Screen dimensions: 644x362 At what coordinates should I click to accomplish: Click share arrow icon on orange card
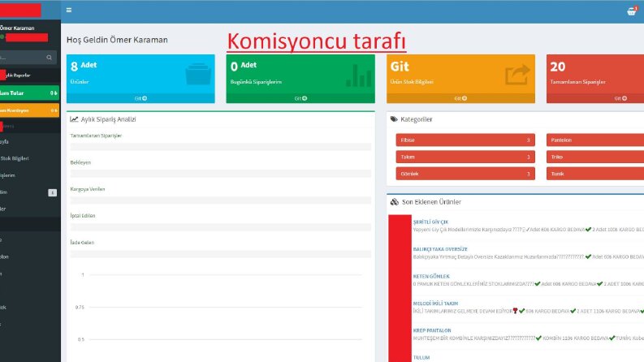coord(517,75)
